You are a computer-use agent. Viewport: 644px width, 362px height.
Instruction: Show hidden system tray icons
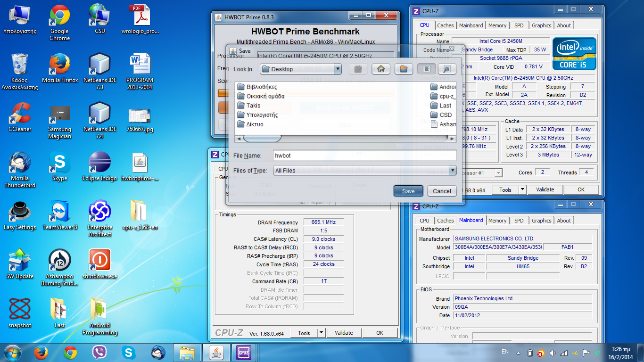point(519,353)
